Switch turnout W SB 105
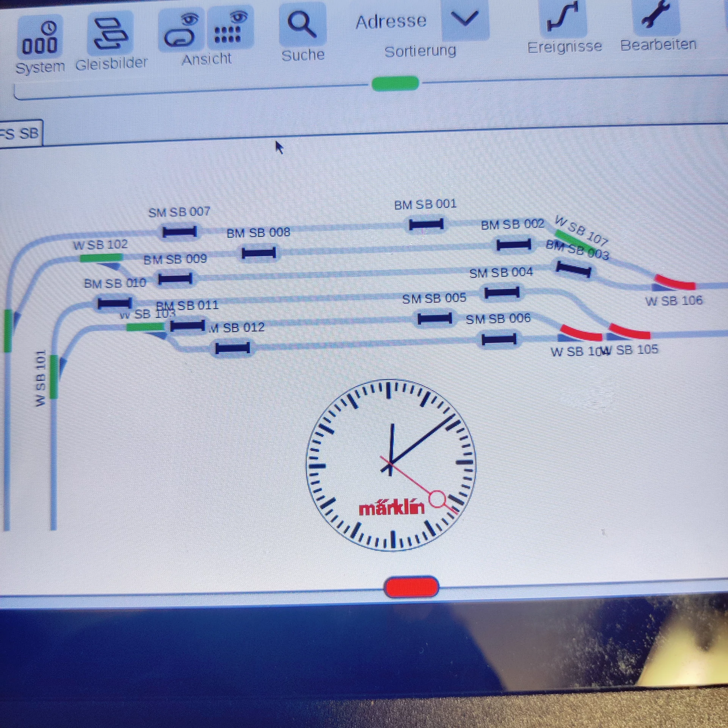The height and width of the screenshot is (728, 728). 629,332
